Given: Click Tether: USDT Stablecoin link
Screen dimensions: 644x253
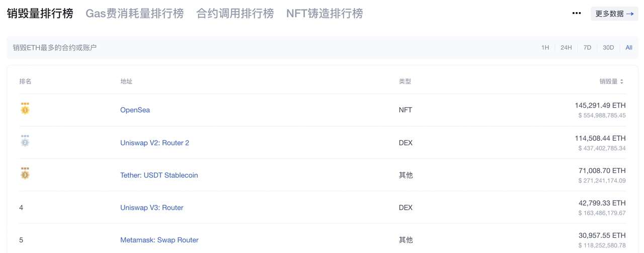Looking at the screenshot, I should click(x=159, y=175).
